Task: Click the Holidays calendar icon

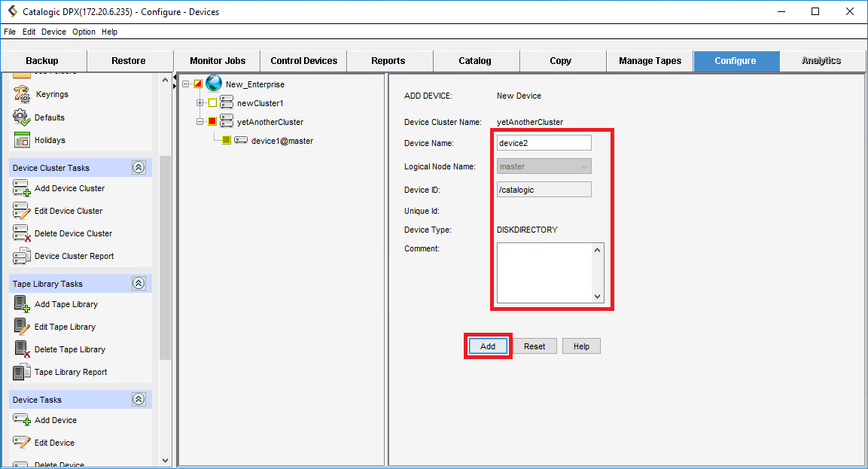Action: [x=21, y=140]
